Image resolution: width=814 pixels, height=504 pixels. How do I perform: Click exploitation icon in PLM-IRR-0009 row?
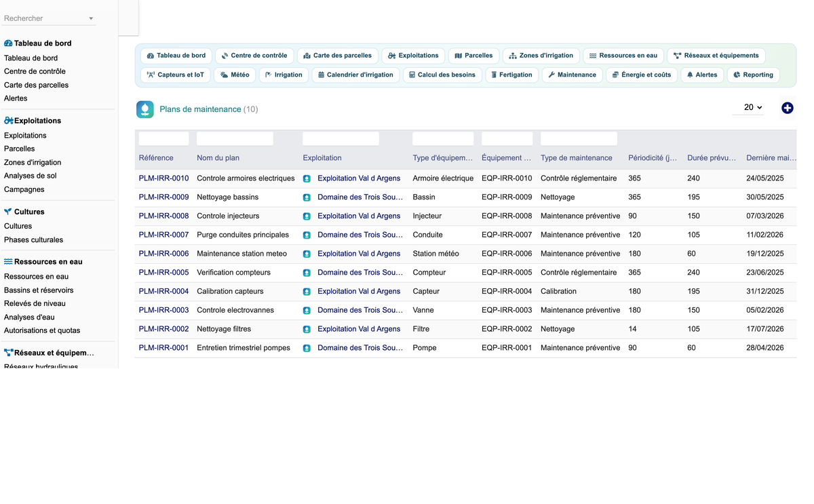click(x=307, y=197)
